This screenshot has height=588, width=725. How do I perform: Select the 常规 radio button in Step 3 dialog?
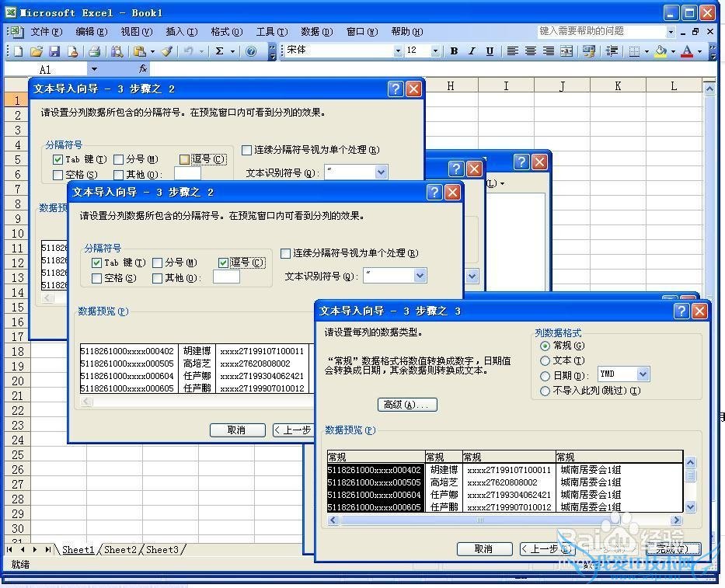(545, 346)
